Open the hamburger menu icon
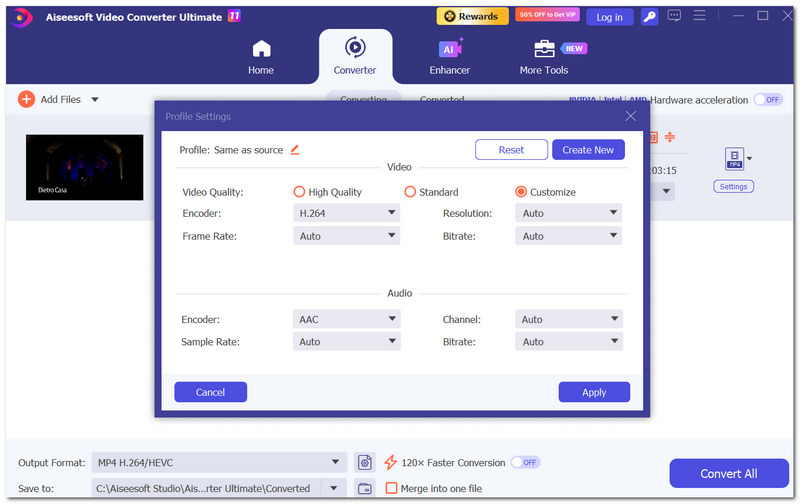This screenshot has width=800, height=504. [x=699, y=16]
